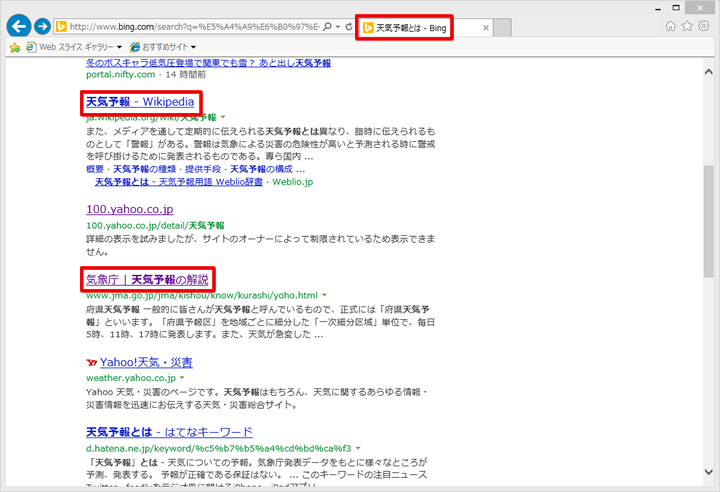Refresh the page with the reload icon

pyautogui.click(x=349, y=27)
